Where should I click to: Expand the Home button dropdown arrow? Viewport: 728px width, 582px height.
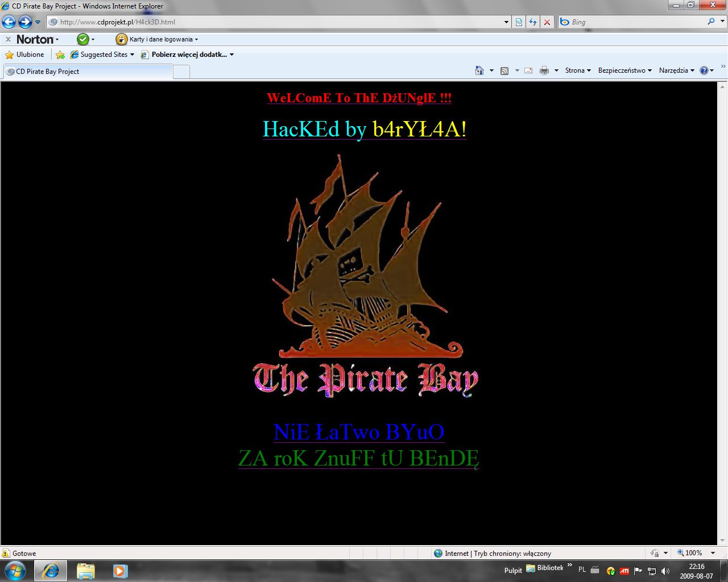point(491,70)
